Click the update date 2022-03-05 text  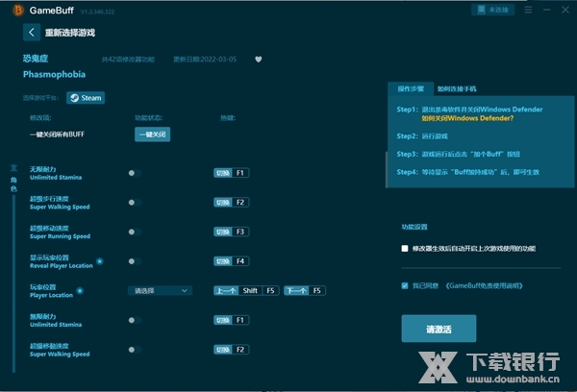pos(205,60)
